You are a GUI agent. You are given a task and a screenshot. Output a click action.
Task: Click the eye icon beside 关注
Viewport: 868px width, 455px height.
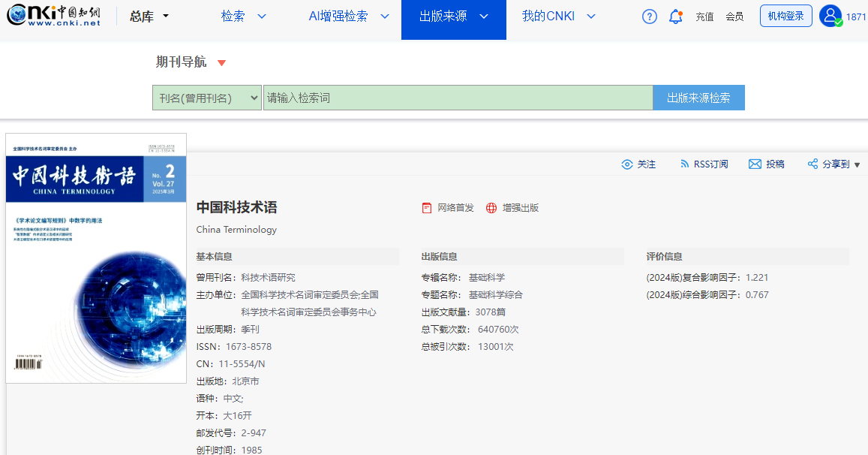pos(626,164)
